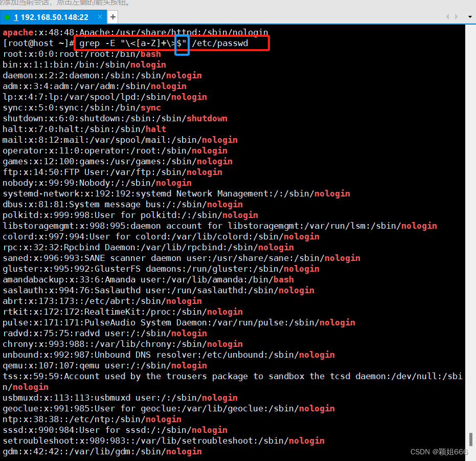Click the abrt:x:173:173 line
The width and height of the screenshot is (476, 461).
[102, 301]
